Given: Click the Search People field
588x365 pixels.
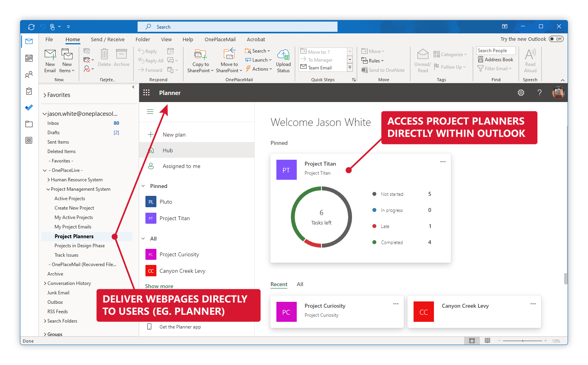Looking at the screenshot, I should [496, 51].
